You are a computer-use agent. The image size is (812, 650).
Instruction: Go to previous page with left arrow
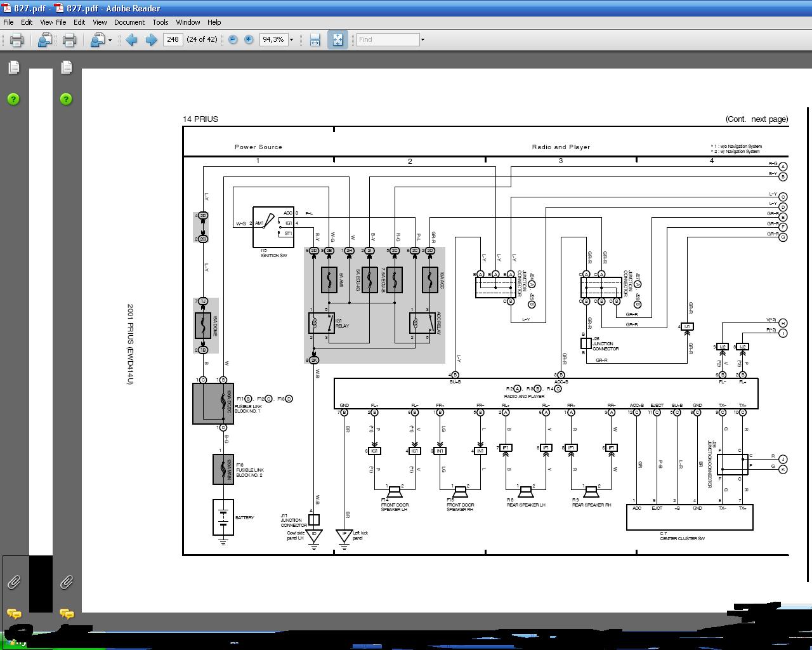click(x=131, y=40)
